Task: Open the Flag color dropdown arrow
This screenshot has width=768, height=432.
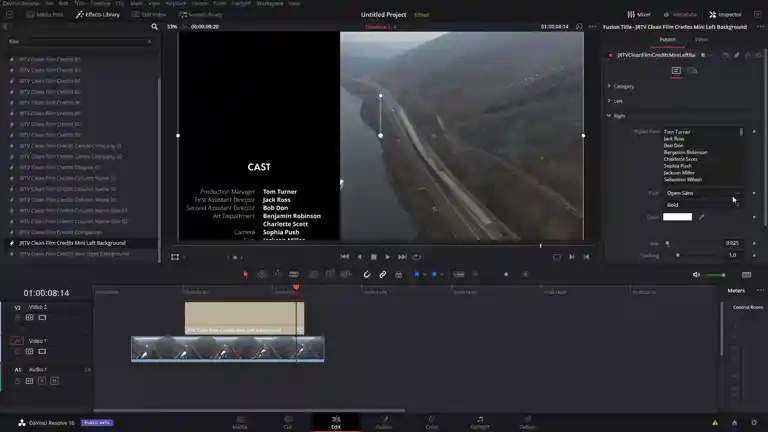Action: coord(424,274)
